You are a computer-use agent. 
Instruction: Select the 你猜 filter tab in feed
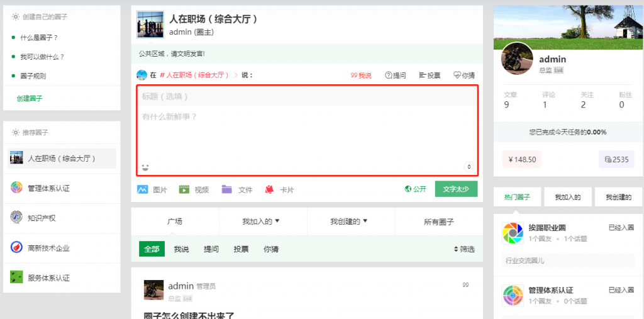coord(271,249)
